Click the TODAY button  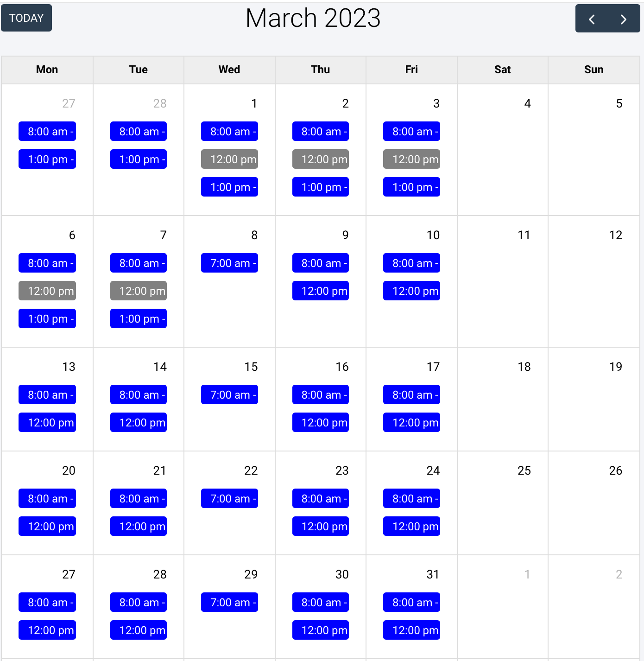point(26,18)
